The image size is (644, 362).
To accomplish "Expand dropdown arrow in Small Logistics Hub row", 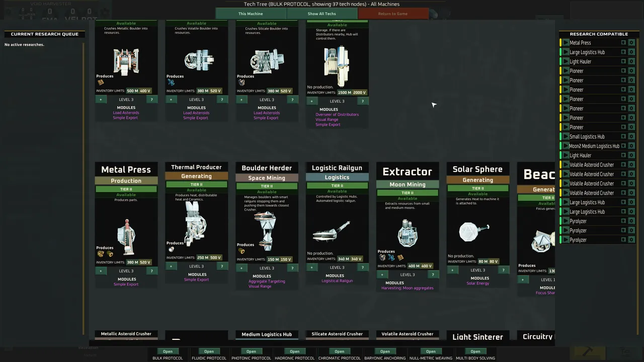I will tap(624, 137).
